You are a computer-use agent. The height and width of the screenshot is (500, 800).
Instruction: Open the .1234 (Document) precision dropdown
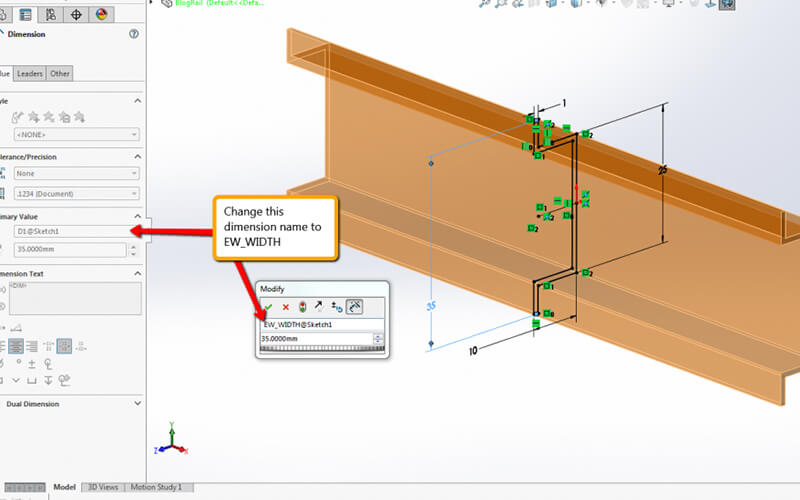click(77, 194)
